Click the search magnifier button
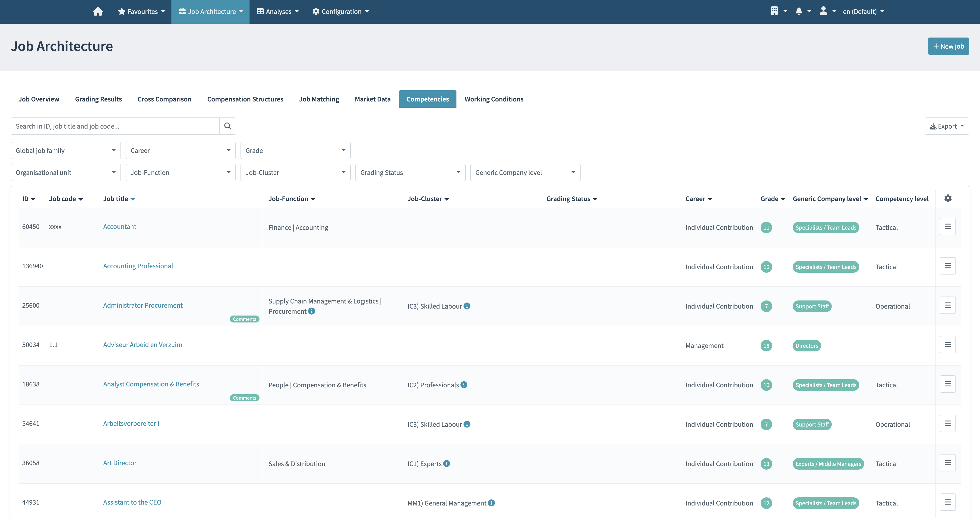The height and width of the screenshot is (518, 980). pos(228,126)
